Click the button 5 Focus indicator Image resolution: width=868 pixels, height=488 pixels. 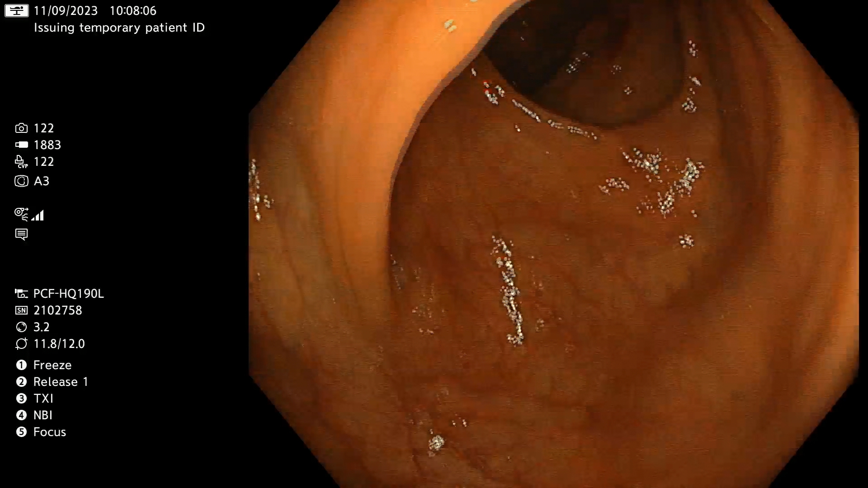[21, 432]
